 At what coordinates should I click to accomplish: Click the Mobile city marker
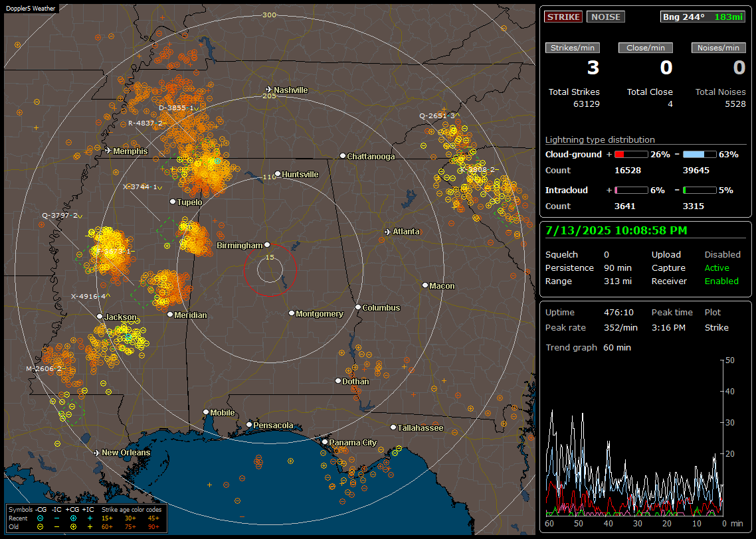(206, 412)
